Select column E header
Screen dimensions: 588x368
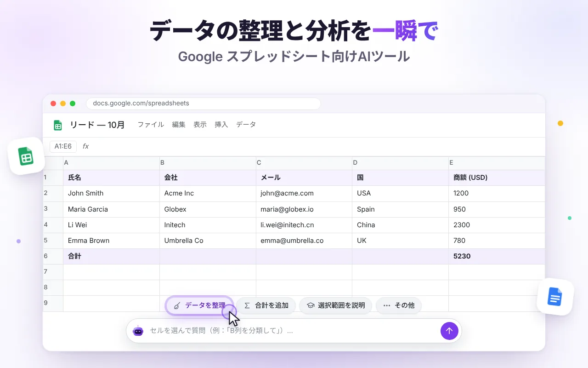497,163
